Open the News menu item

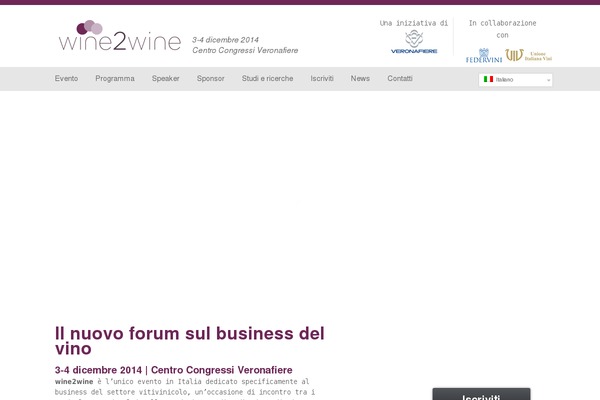click(360, 78)
